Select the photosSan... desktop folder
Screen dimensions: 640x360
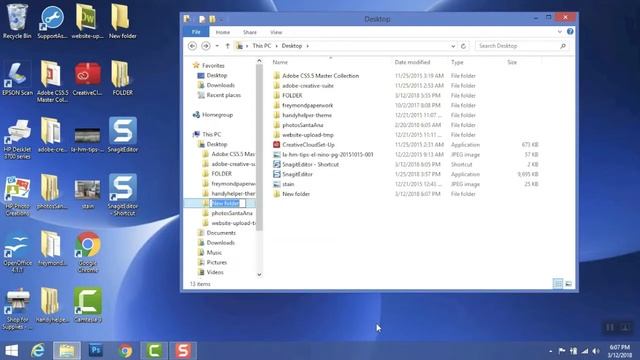[52, 192]
